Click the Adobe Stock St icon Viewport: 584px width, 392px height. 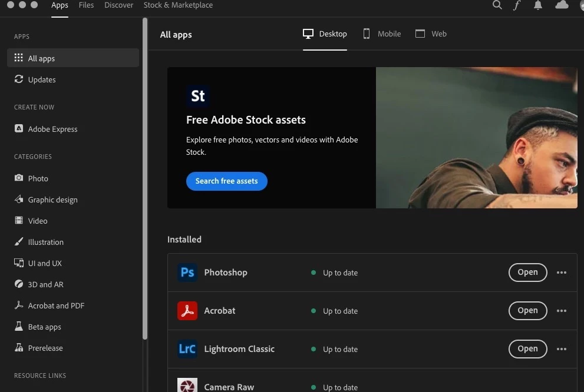click(198, 96)
